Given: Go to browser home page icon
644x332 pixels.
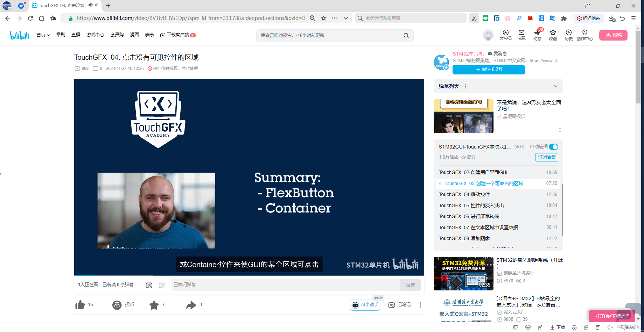Looking at the screenshot, I should pyautogui.click(x=42, y=18).
